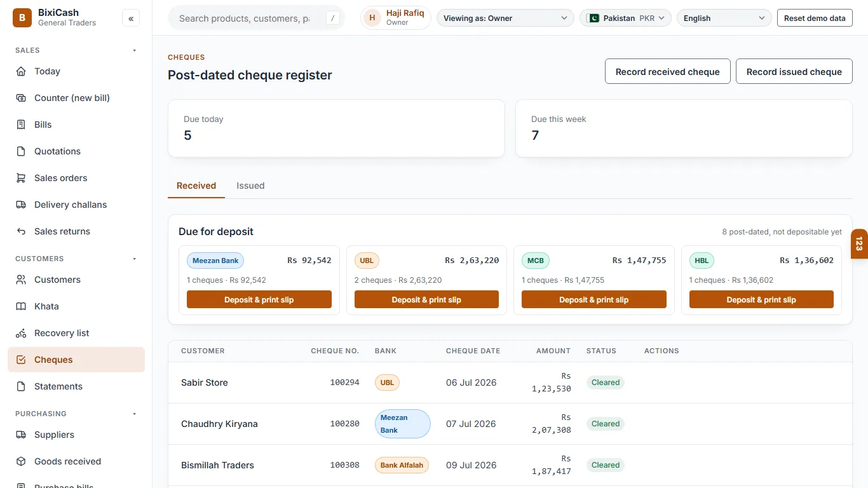Screen dimensions: 868x488
Task: Select the Delivery challans truck icon
Action: tap(21, 205)
